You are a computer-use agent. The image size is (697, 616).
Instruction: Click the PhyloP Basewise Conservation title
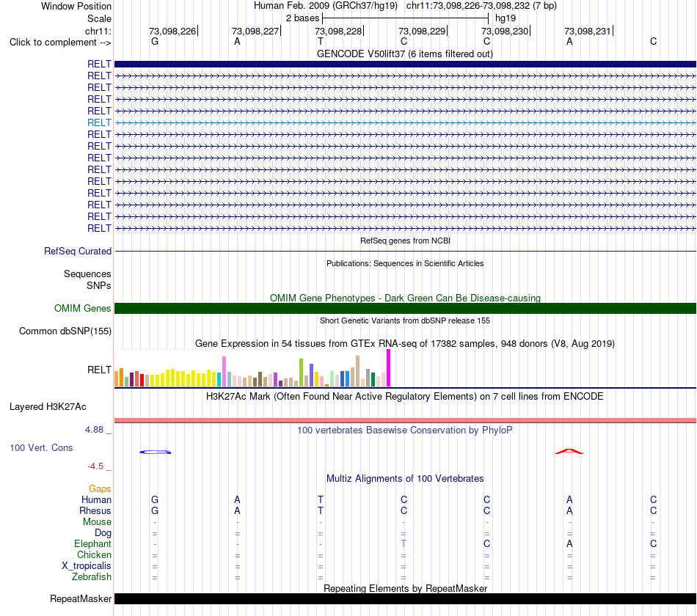[405, 430]
